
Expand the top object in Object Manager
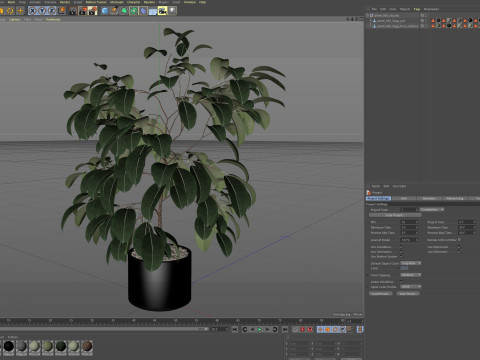[x=368, y=15]
